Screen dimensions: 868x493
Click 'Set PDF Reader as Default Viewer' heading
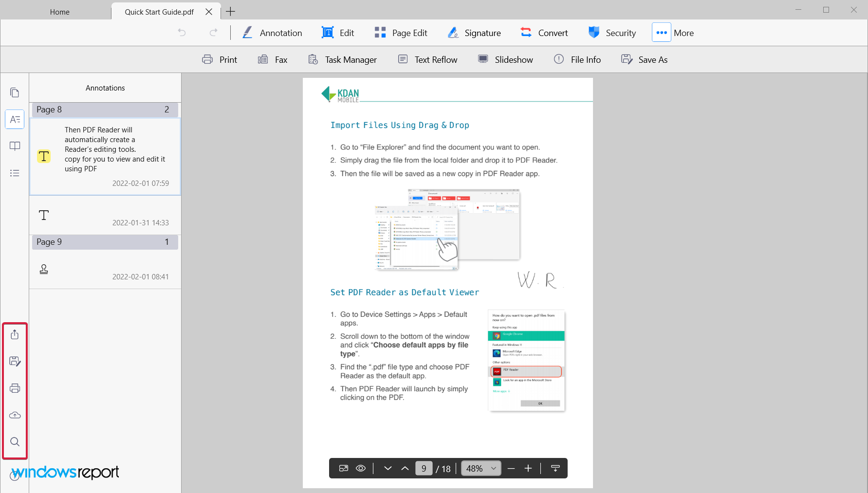point(405,292)
